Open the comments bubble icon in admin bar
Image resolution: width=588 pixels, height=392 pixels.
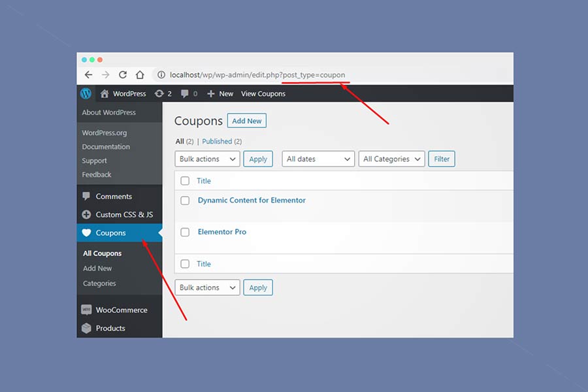tap(185, 93)
